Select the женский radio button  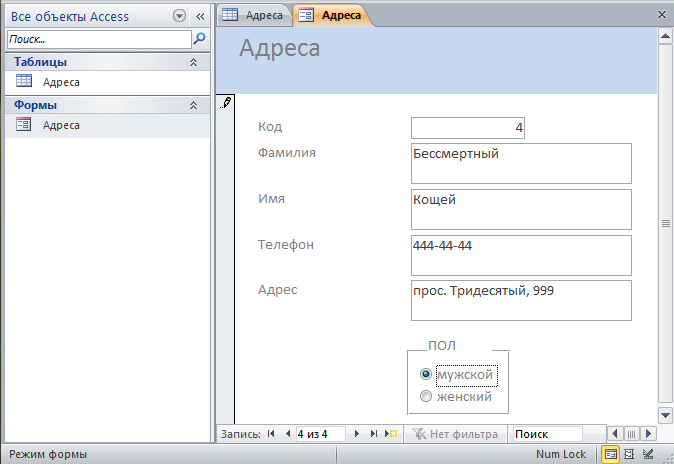pyautogui.click(x=426, y=396)
